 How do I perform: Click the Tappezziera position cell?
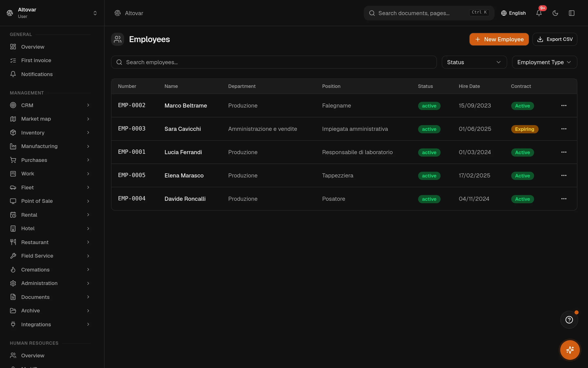pyautogui.click(x=337, y=175)
